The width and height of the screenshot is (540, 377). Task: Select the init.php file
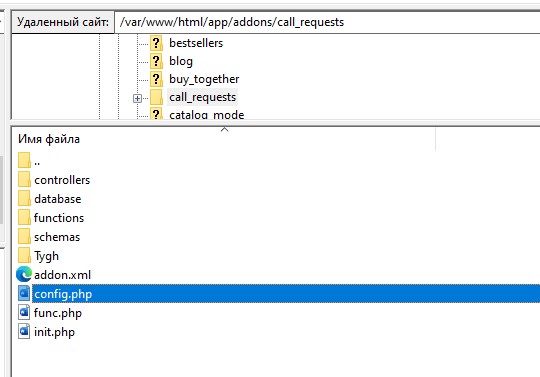pos(54,332)
